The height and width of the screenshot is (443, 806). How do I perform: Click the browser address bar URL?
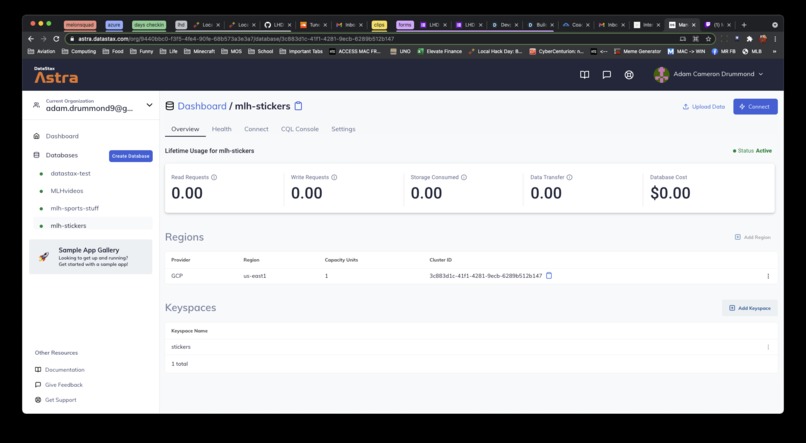[x=236, y=39]
